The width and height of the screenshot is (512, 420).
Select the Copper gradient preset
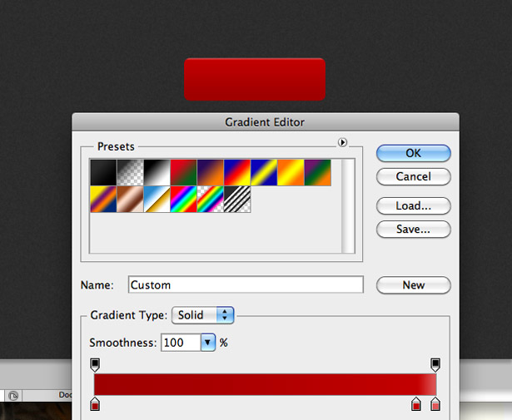(x=130, y=200)
